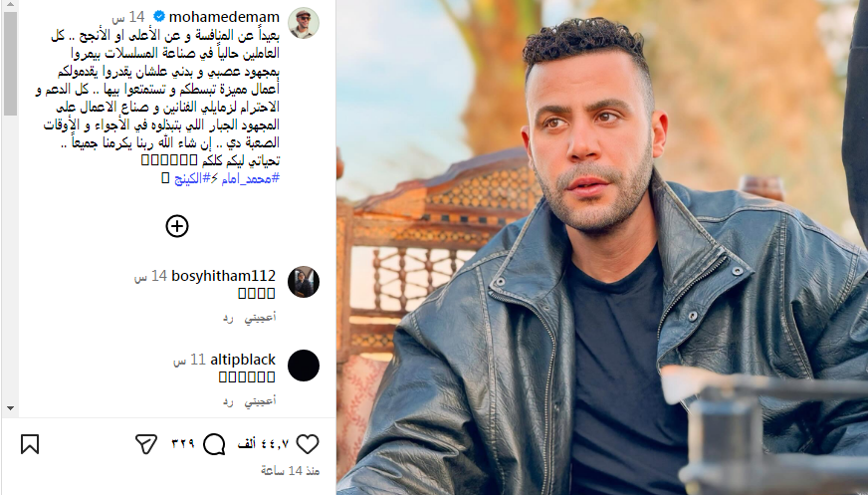Open mohamedemam profile avatar
The image size is (868, 495).
304,23
